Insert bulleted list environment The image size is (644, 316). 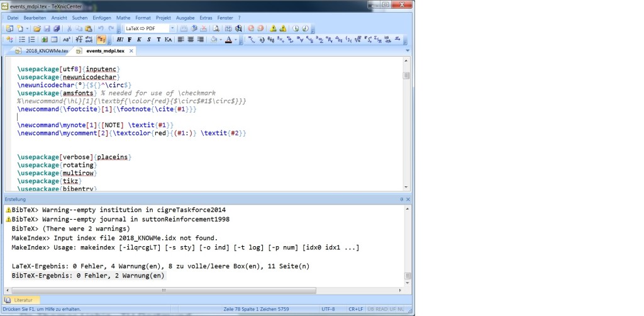coord(22,40)
